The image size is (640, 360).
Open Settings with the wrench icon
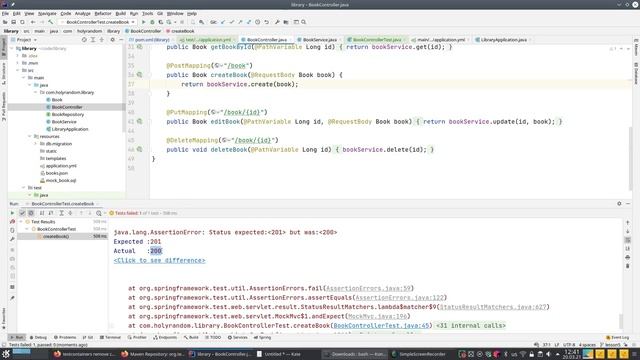tap(277, 22)
